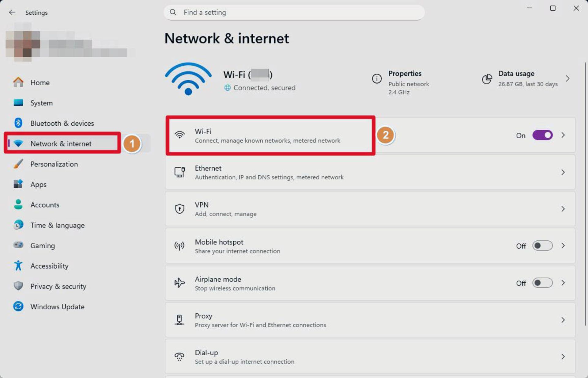Select the Mobile hotspot antenna icon
588x378 pixels.
tap(179, 246)
